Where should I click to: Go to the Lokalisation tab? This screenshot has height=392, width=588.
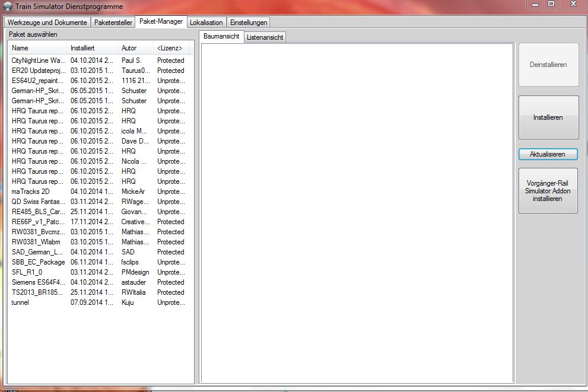pyautogui.click(x=206, y=23)
